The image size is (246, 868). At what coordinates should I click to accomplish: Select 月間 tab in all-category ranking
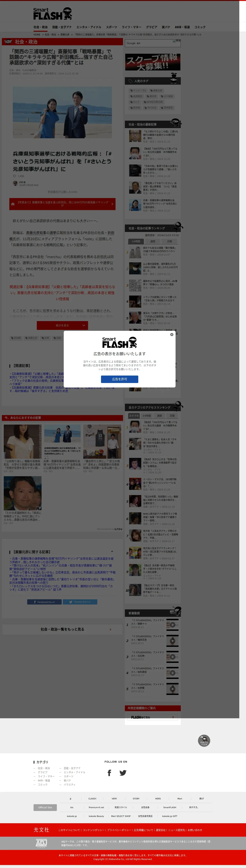(172, 415)
